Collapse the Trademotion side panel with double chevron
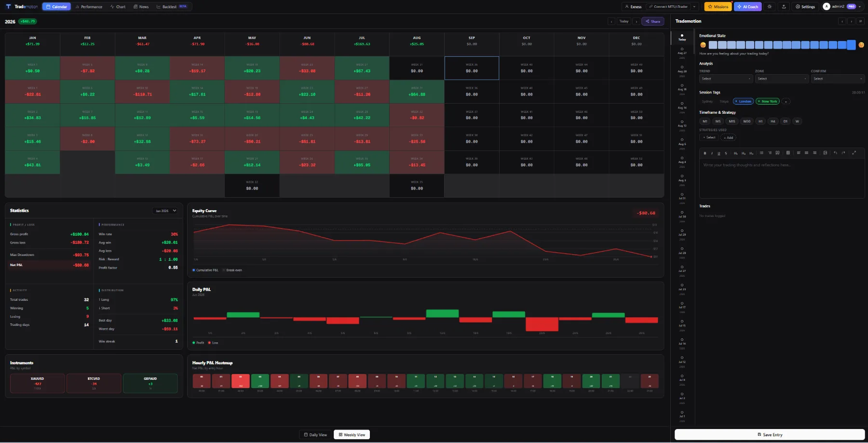868x443 pixels. pos(861,21)
